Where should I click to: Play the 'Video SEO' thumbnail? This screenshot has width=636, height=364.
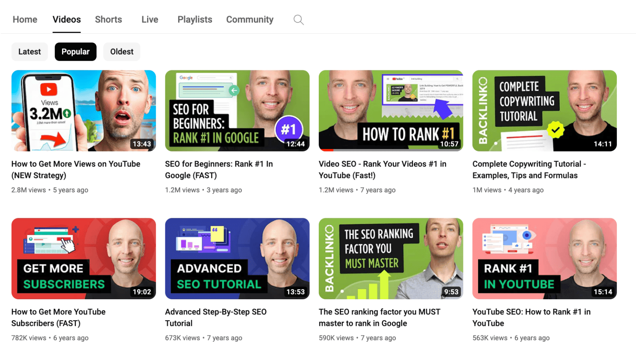[391, 111]
